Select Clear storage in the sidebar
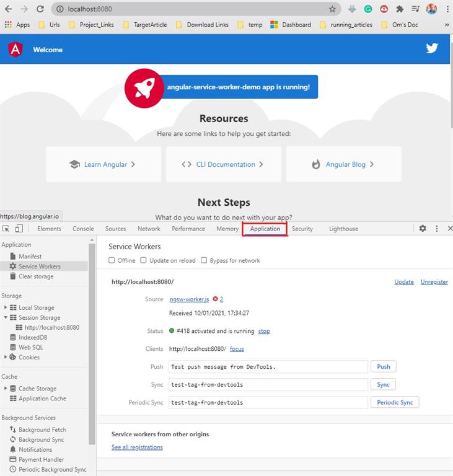453x476 pixels. 36,276
